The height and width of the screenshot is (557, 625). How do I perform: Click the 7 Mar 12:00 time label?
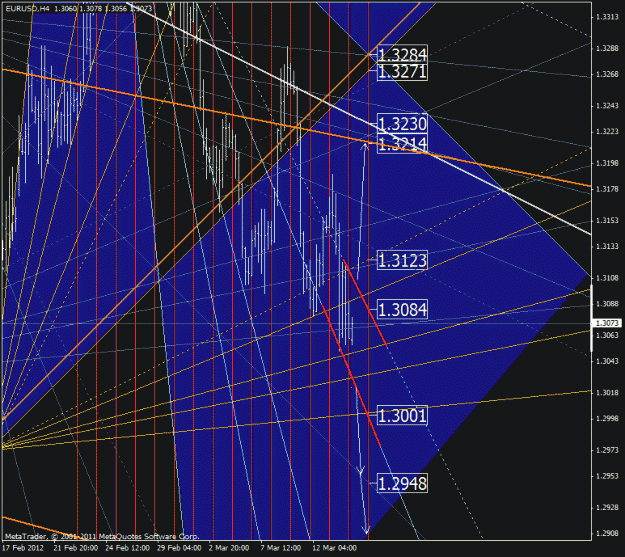click(281, 548)
